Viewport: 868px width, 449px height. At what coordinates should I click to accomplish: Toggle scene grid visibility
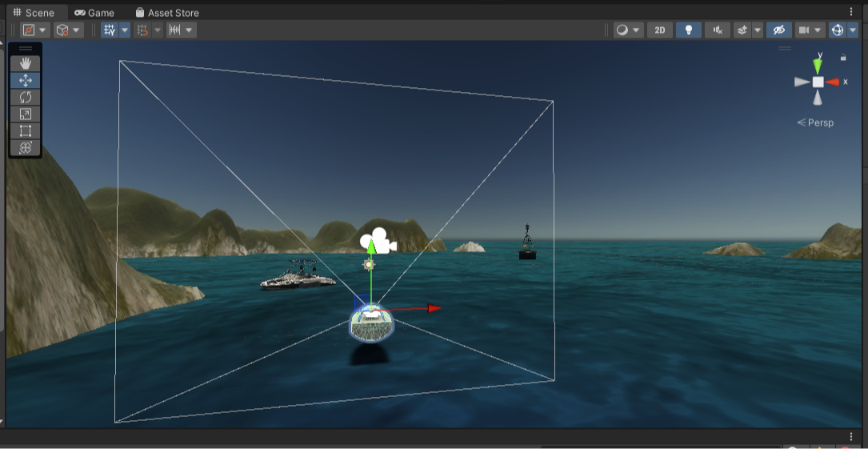click(x=110, y=30)
